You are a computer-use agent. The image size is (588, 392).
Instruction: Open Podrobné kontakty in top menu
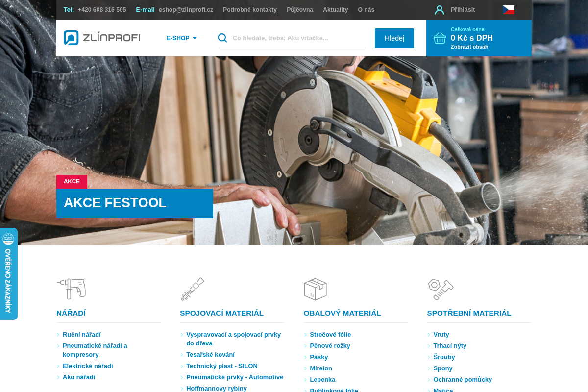[250, 10]
